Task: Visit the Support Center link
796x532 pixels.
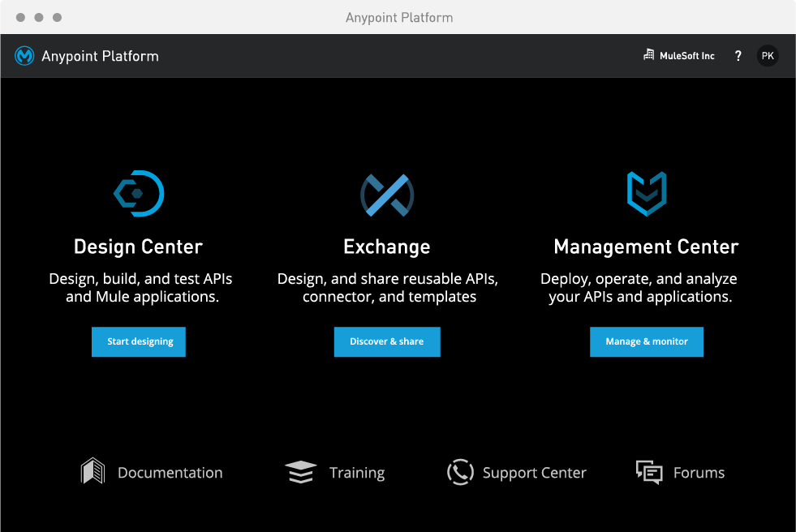Action: 534,473
